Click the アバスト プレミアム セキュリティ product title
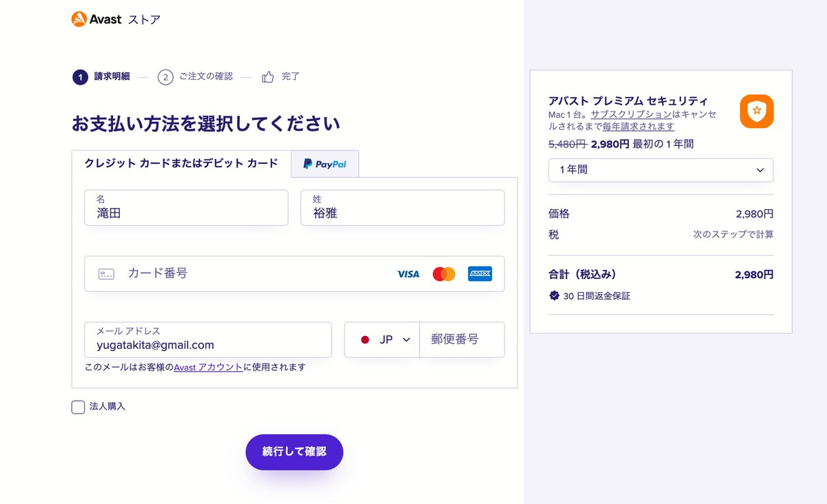 628,101
